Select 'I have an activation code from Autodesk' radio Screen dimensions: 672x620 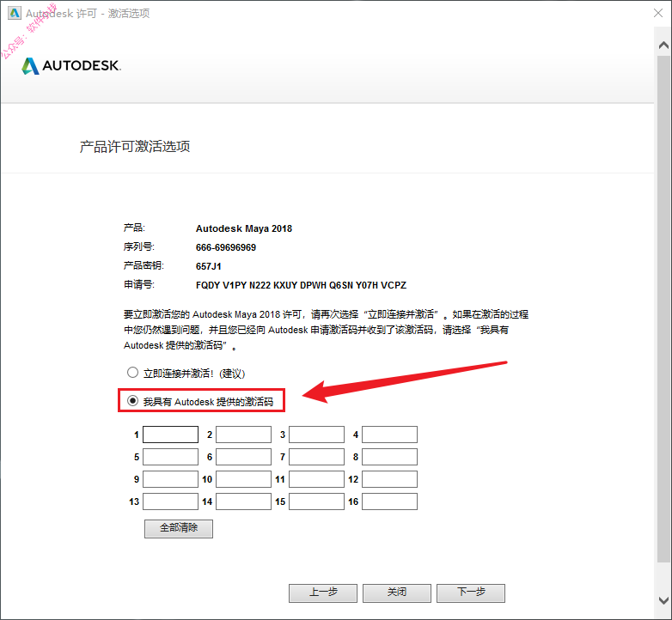pyautogui.click(x=132, y=401)
